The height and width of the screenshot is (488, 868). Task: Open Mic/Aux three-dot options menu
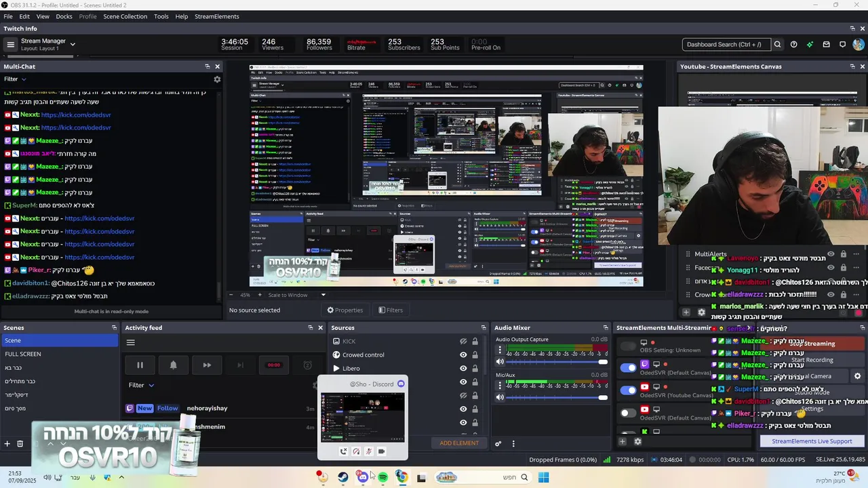click(500, 386)
